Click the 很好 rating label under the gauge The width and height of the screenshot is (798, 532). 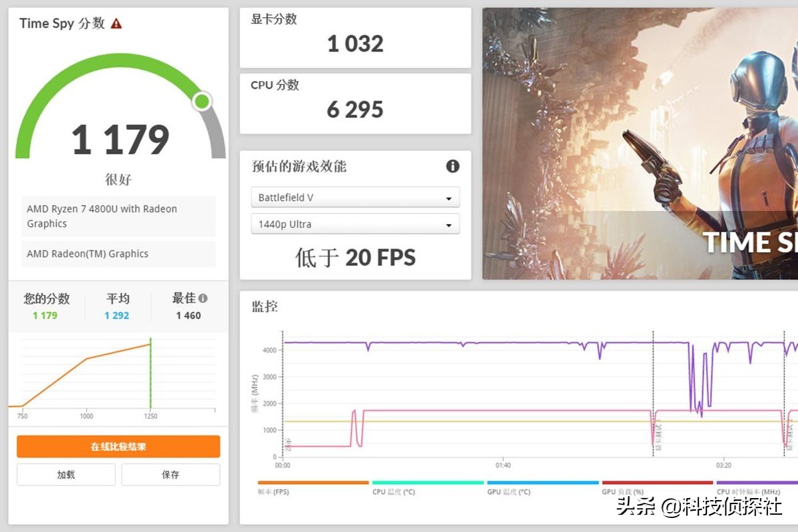tap(118, 180)
